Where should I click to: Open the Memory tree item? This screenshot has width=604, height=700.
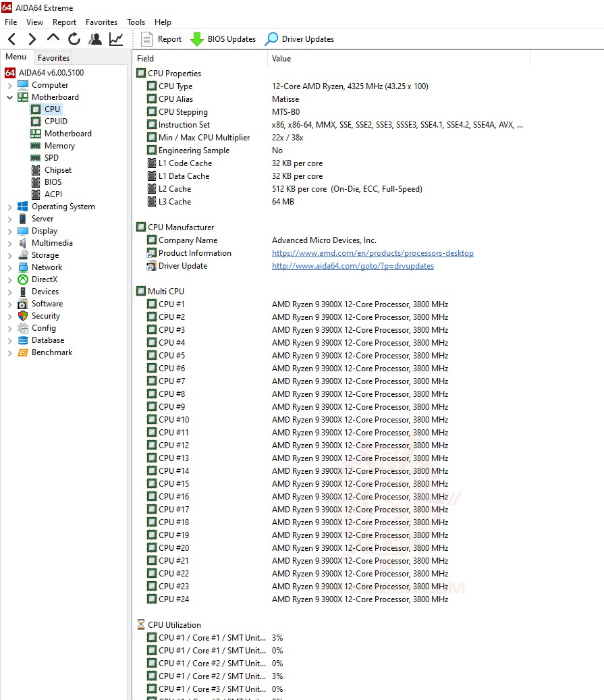tap(53, 146)
